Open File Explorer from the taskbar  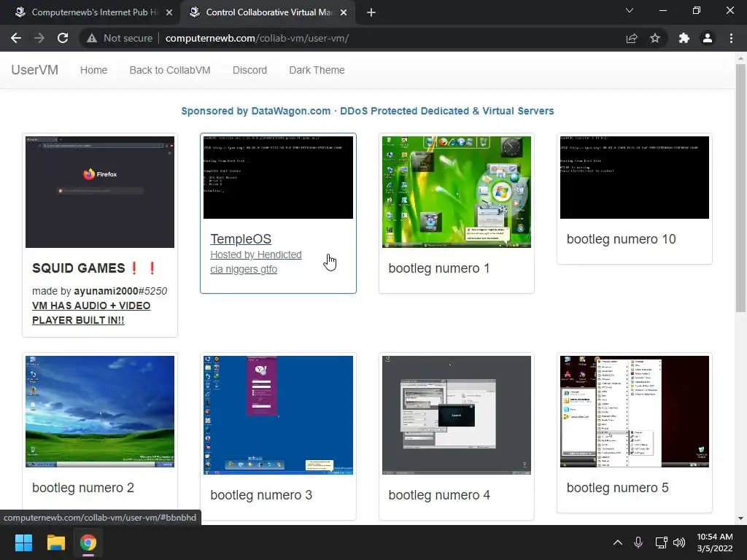pyautogui.click(x=55, y=542)
